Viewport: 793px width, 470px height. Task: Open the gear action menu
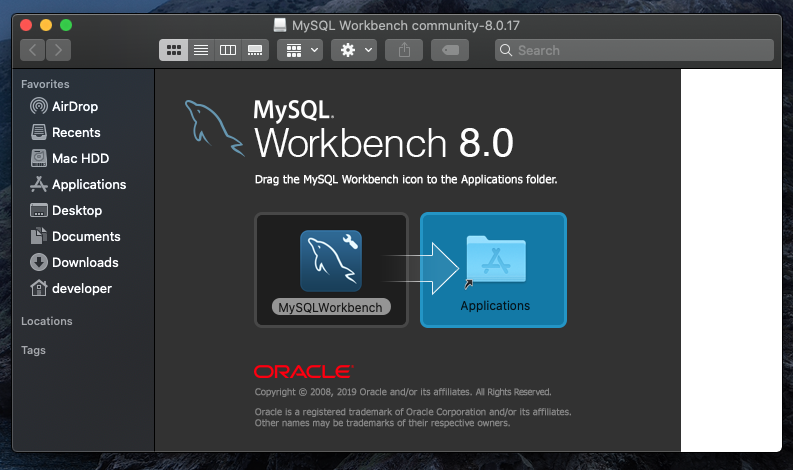coord(354,50)
